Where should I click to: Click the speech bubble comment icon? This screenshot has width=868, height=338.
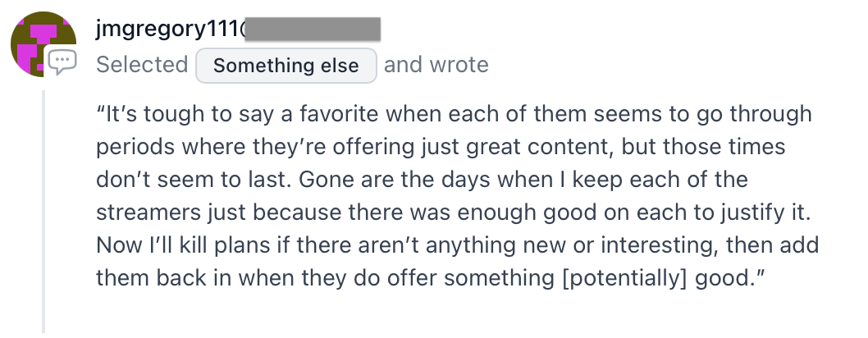coord(62,62)
